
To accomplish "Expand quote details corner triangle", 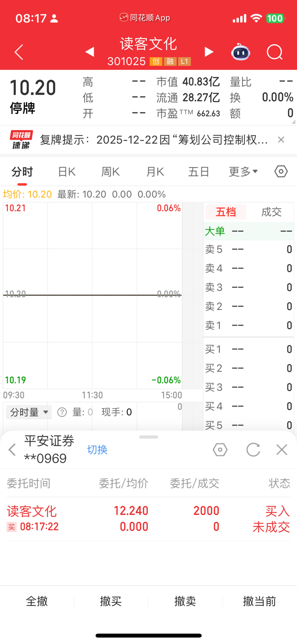I will point(294,122).
